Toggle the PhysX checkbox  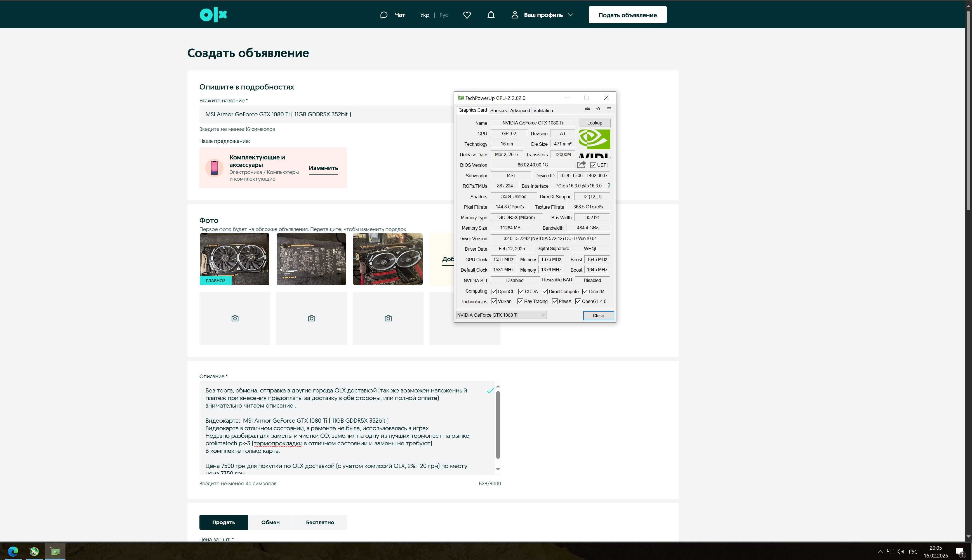555,301
